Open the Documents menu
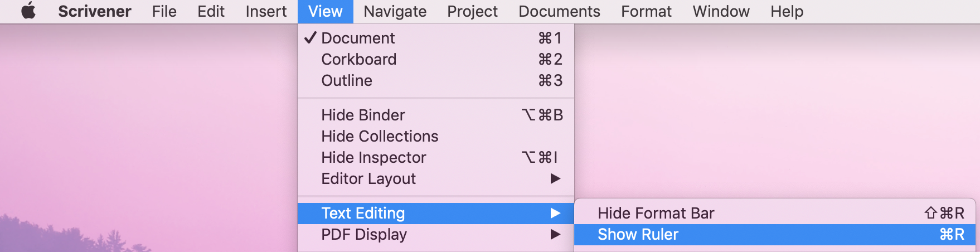This screenshot has height=252, width=980. (x=559, y=11)
